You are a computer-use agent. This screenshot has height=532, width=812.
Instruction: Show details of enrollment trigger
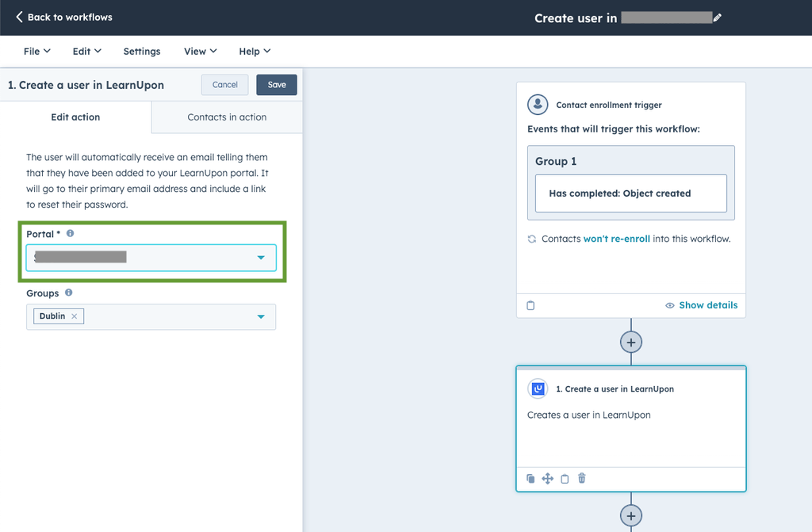click(701, 305)
